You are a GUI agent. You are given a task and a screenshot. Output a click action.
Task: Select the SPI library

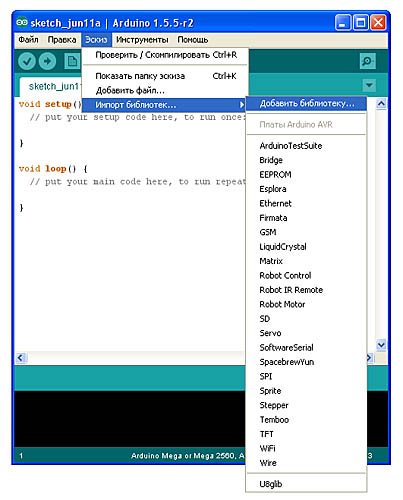(x=306, y=376)
